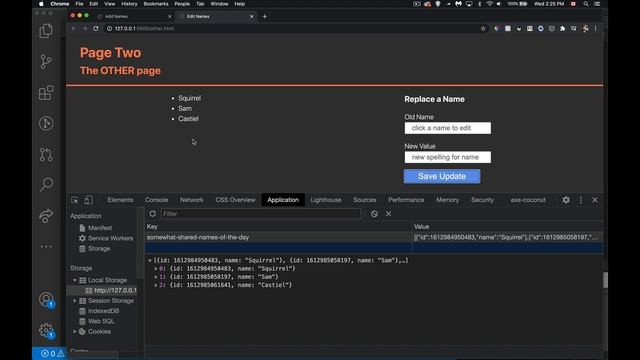
Task: Expand array item 2 Castiel
Action: (x=156, y=285)
